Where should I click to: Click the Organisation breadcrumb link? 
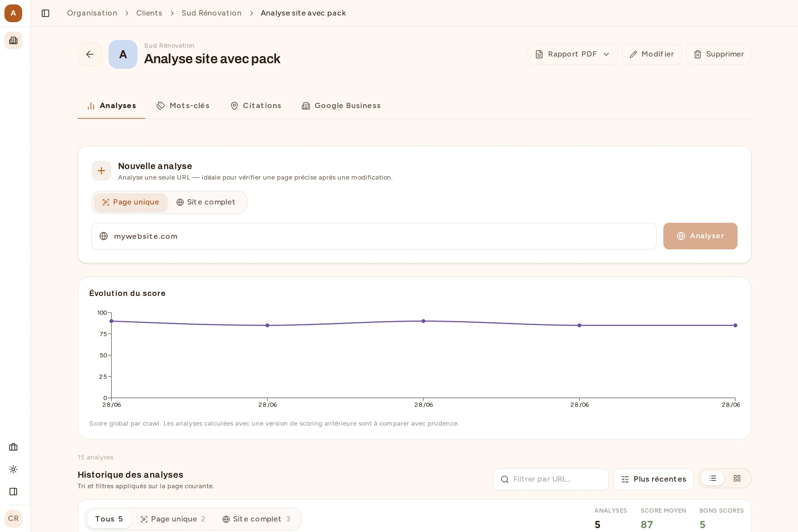pyautogui.click(x=92, y=13)
